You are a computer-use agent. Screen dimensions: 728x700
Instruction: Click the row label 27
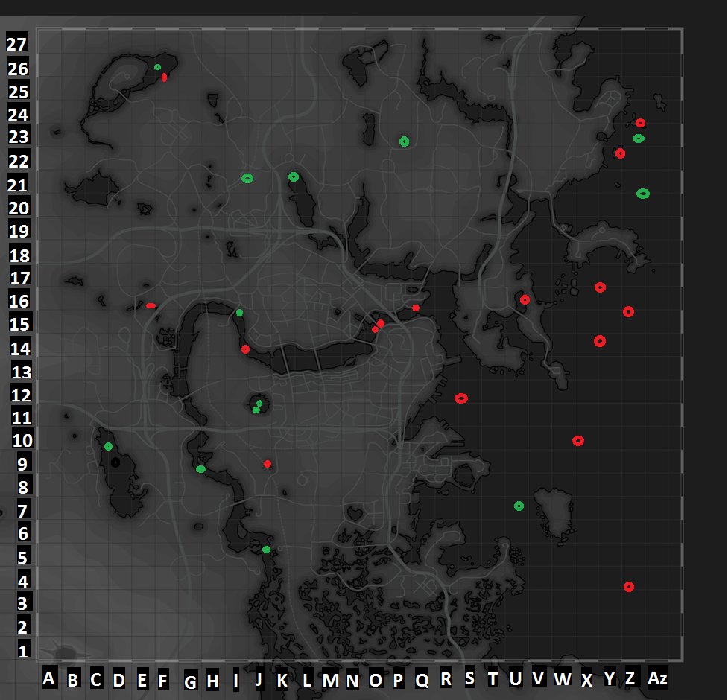[x=16, y=44]
